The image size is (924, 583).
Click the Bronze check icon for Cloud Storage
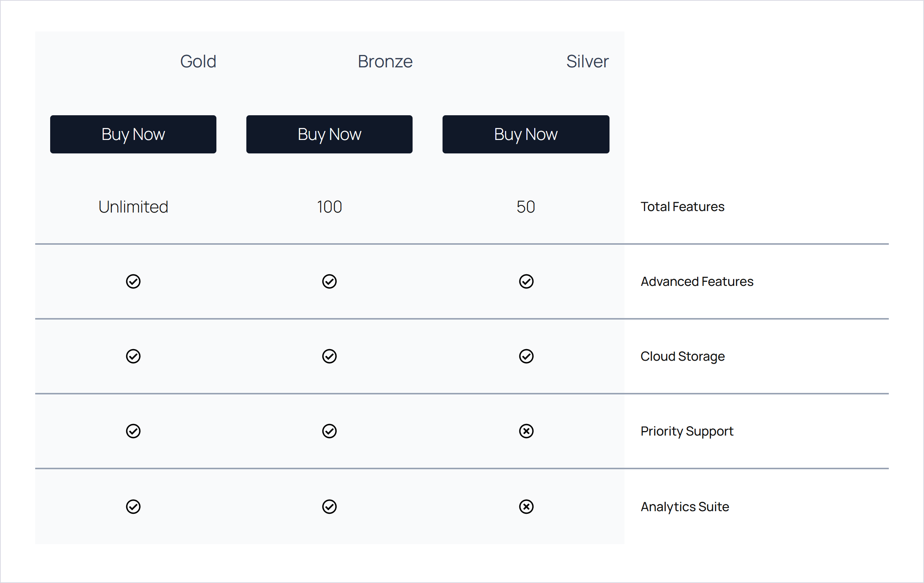(329, 356)
